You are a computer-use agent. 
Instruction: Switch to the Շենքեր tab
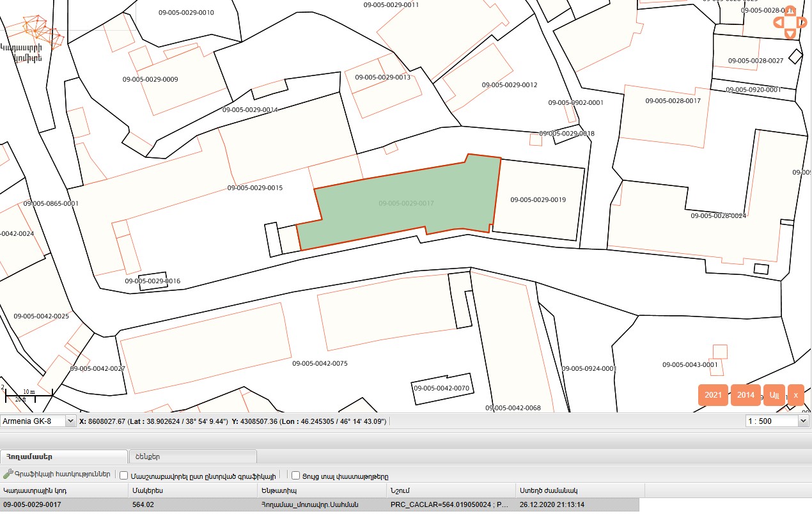pos(192,457)
